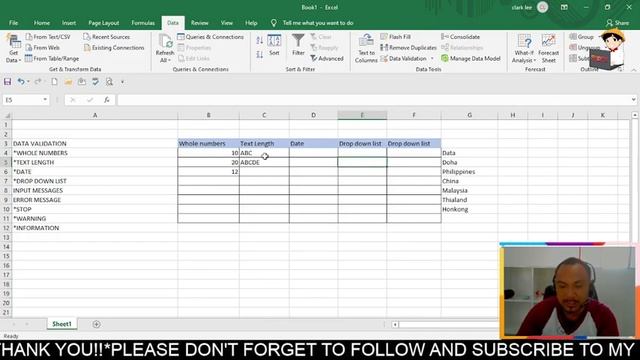Click in the formula bar input

pos(373,100)
